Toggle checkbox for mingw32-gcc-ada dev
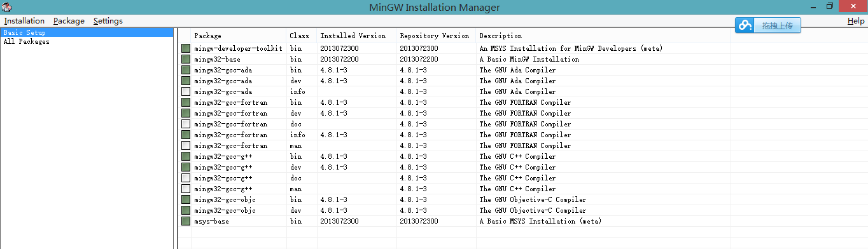The width and height of the screenshot is (868, 249). [x=185, y=81]
